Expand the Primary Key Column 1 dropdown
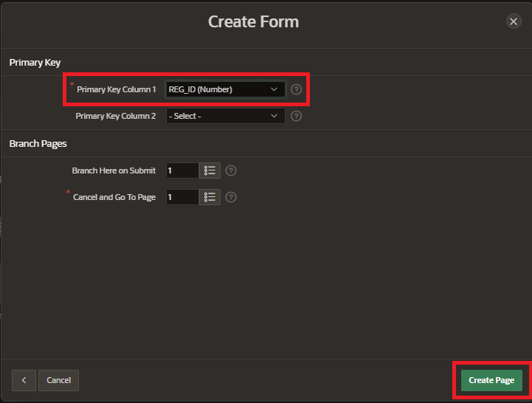 tap(225, 89)
